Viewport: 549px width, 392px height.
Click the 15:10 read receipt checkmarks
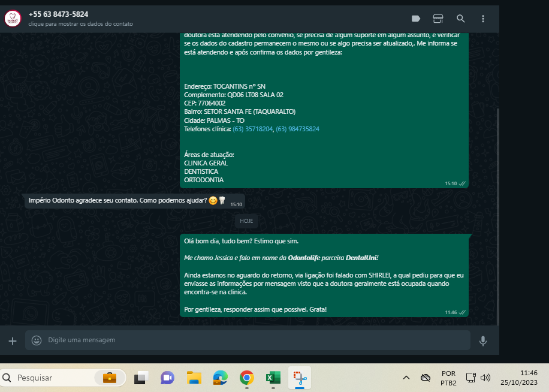(463, 184)
